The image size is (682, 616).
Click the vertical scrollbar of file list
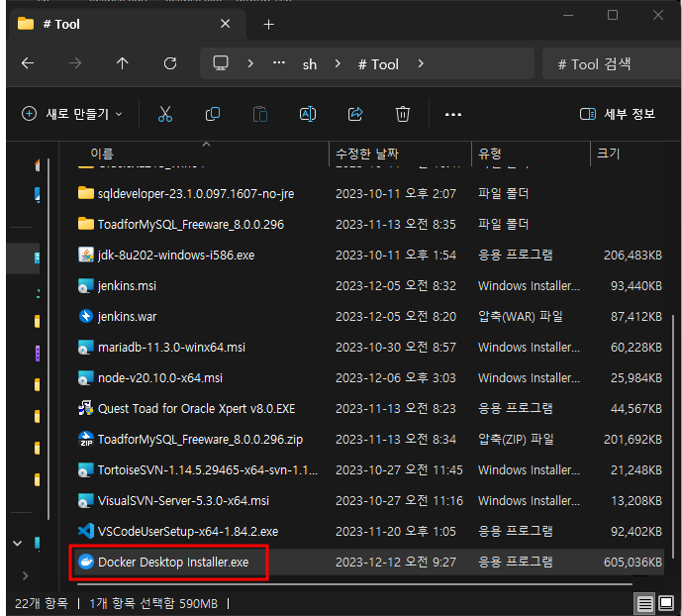(x=672, y=435)
